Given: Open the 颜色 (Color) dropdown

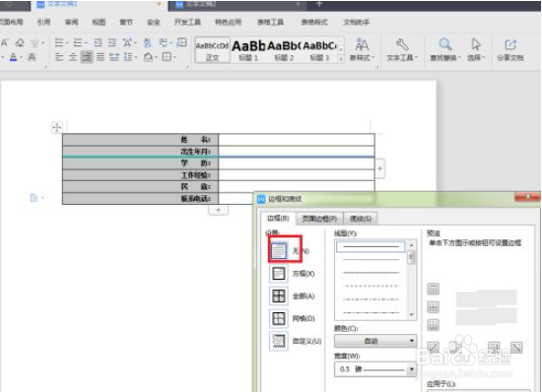Looking at the screenshot, I should coord(375,341).
